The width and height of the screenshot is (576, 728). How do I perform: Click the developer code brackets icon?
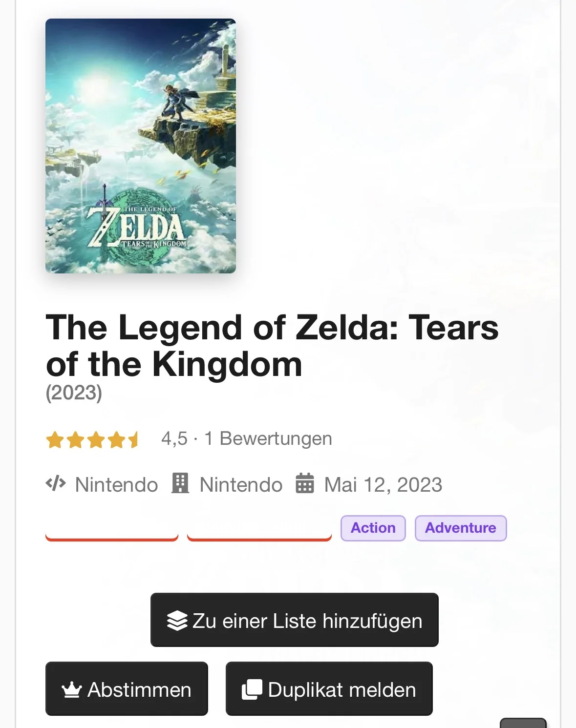pos(56,484)
